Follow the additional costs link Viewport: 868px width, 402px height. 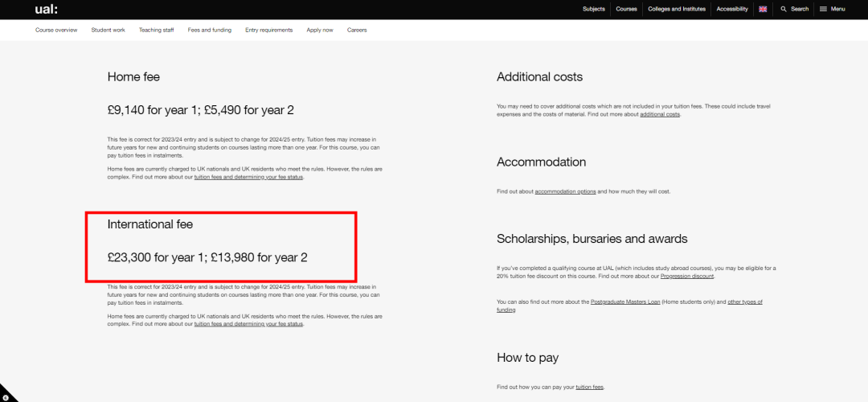tap(660, 114)
